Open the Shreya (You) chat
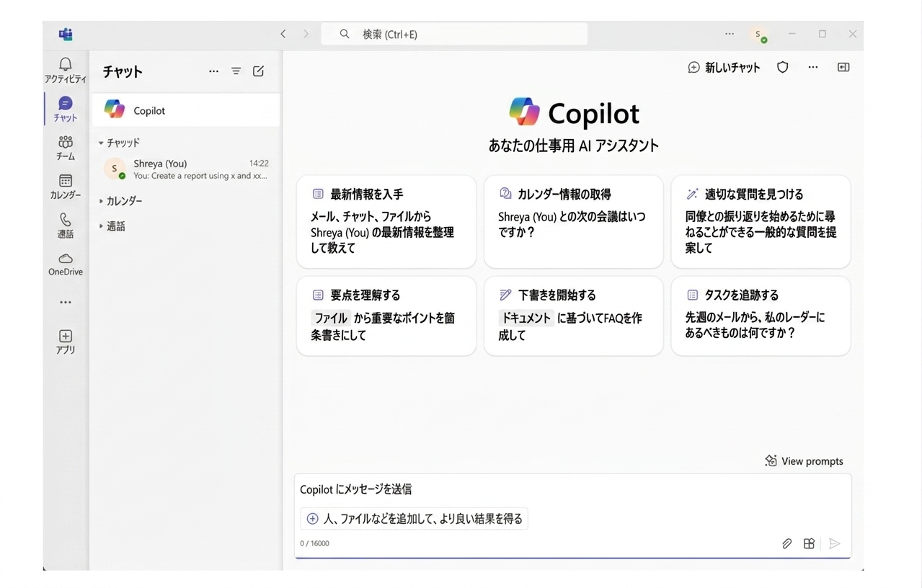This screenshot has height=588, width=922. click(186, 169)
